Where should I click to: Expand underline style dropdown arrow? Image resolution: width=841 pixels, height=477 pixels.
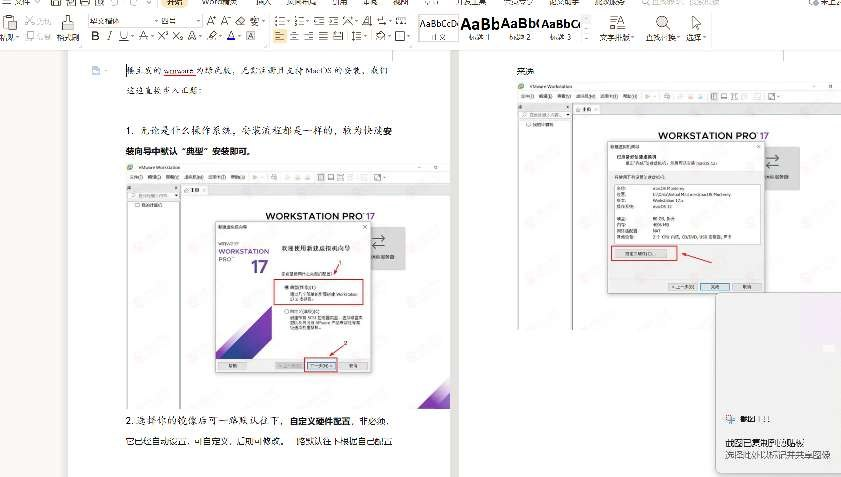coord(132,36)
